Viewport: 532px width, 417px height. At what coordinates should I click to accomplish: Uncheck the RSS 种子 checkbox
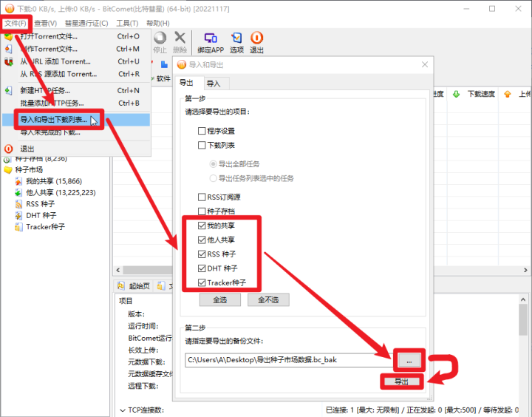pos(202,254)
